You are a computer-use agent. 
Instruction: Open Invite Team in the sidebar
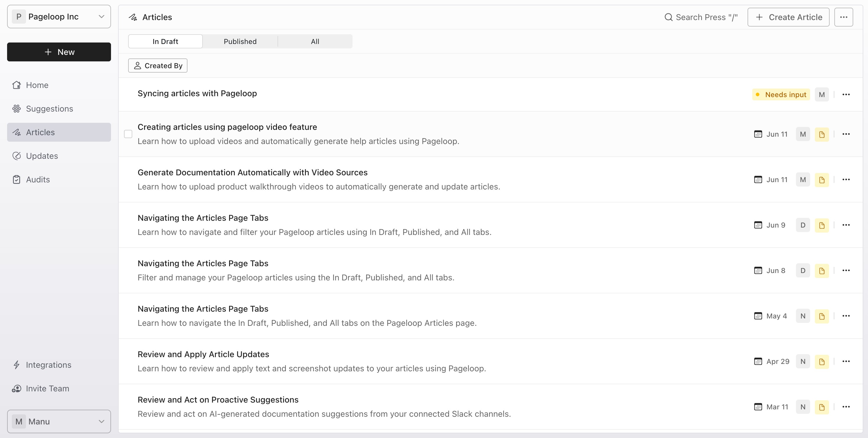click(x=59, y=388)
